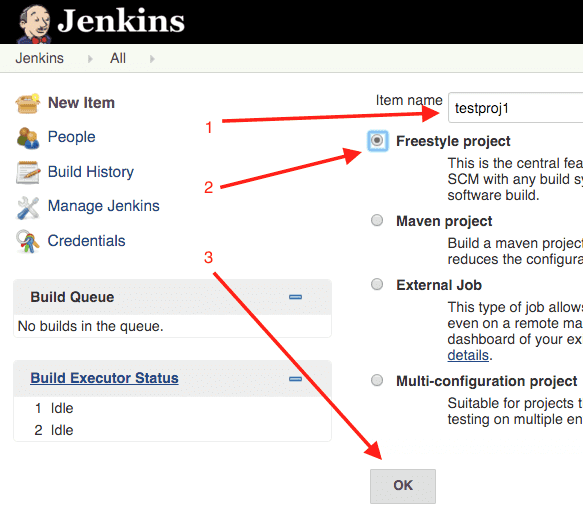
Task: Collapse the Build Executor Status panel
Action: 296,379
